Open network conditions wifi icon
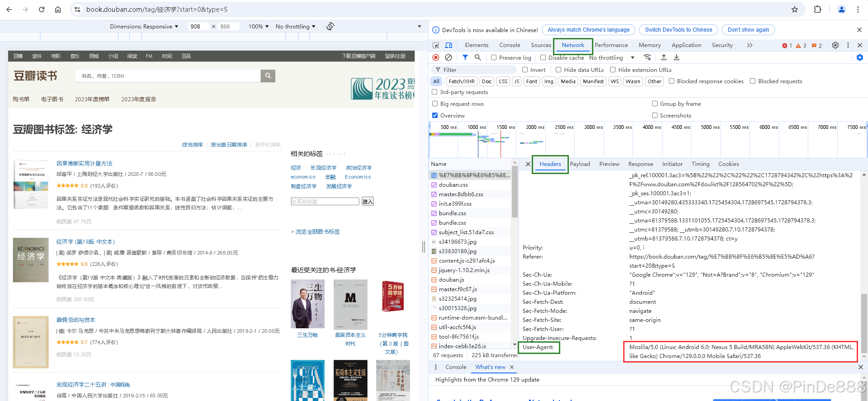The height and width of the screenshot is (401, 868). pyautogui.click(x=648, y=57)
